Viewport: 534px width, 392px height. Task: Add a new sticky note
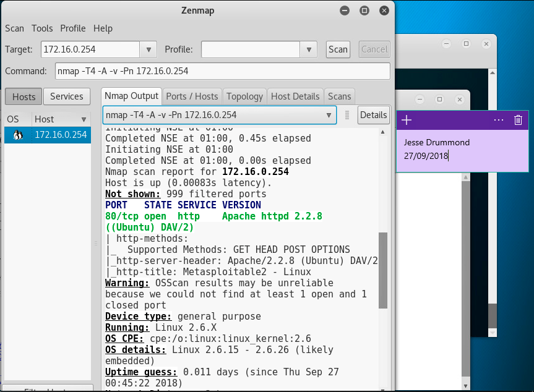point(407,120)
